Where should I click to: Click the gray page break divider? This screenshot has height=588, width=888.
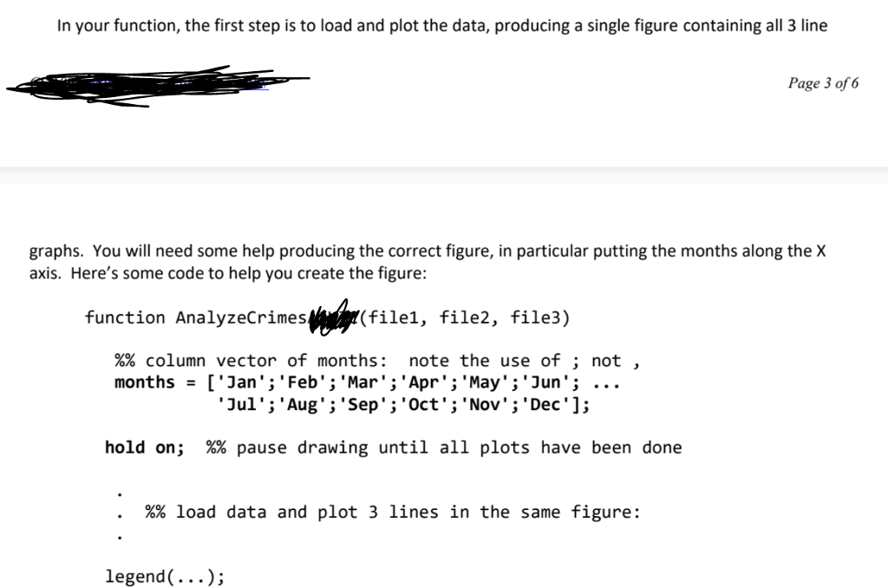click(444, 175)
